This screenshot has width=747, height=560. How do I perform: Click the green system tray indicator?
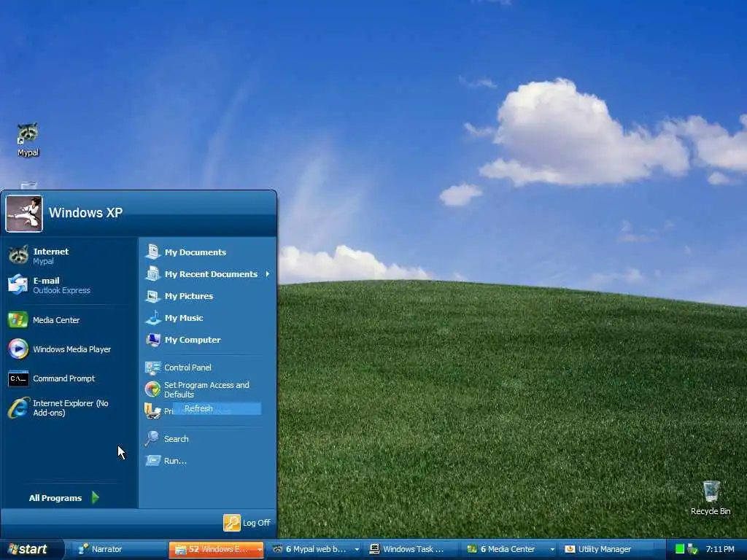pyautogui.click(x=680, y=549)
